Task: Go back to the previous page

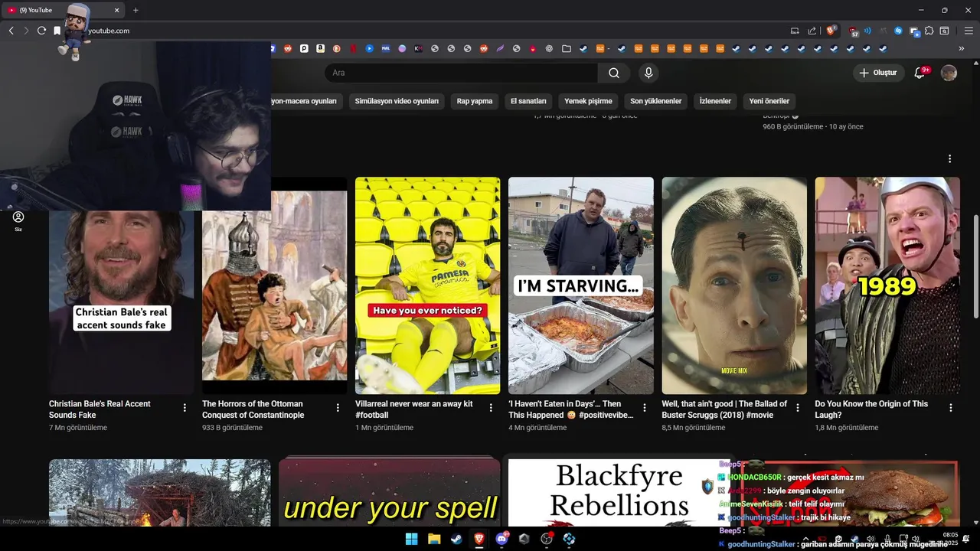Action: coord(11,31)
